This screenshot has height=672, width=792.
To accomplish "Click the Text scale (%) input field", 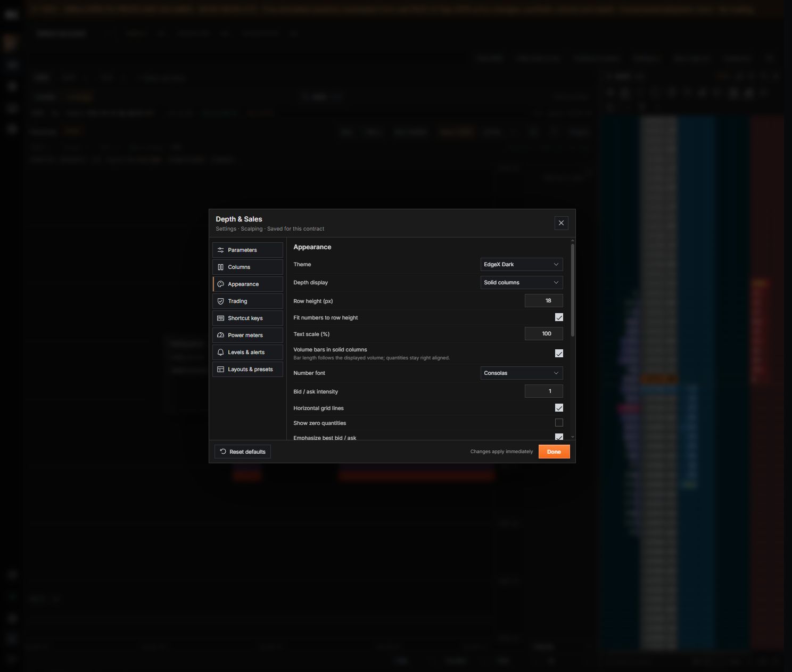I will click(543, 334).
